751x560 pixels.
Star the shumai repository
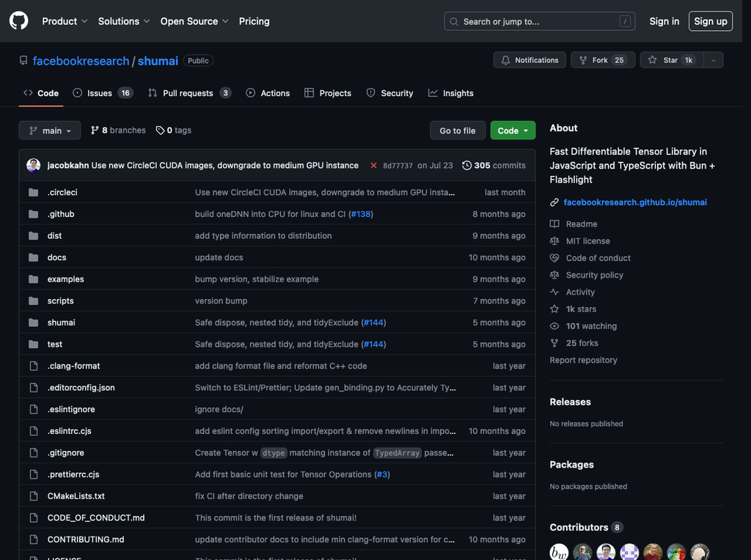coord(672,60)
